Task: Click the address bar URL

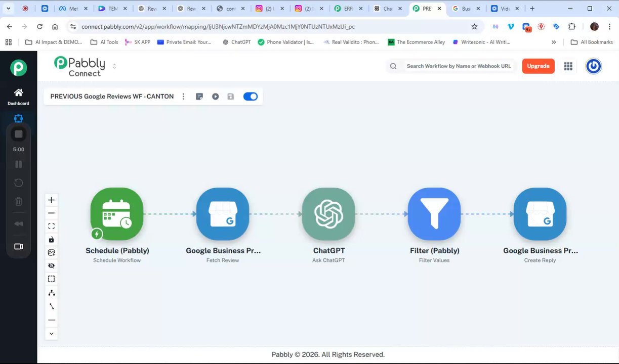Action: click(218, 27)
